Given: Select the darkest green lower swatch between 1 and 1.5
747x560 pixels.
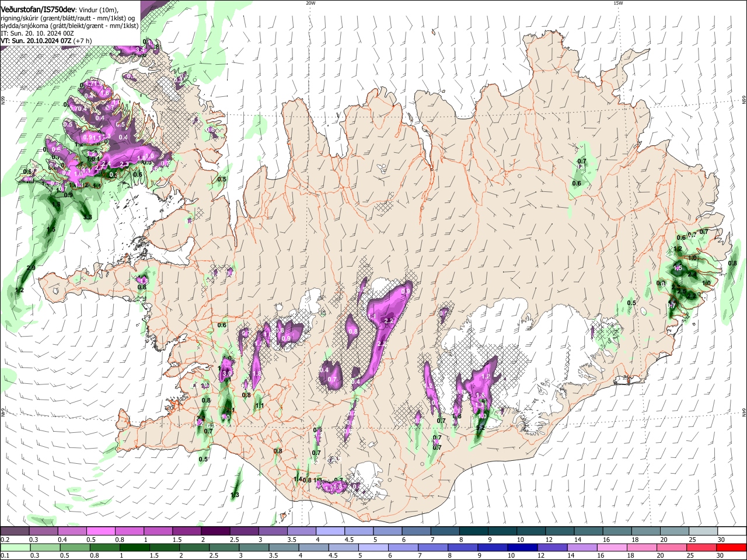Looking at the screenshot, I should click(x=134, y=547).
